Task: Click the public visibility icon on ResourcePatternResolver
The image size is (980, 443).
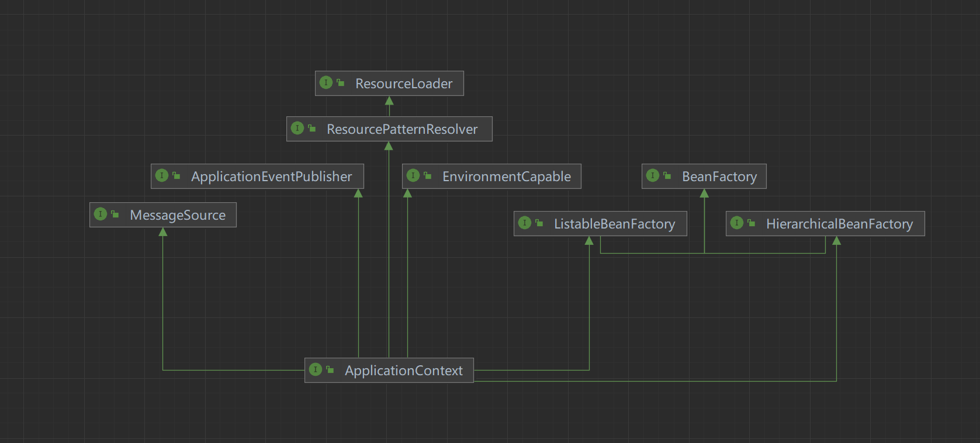Action: (x=312, y=128)
